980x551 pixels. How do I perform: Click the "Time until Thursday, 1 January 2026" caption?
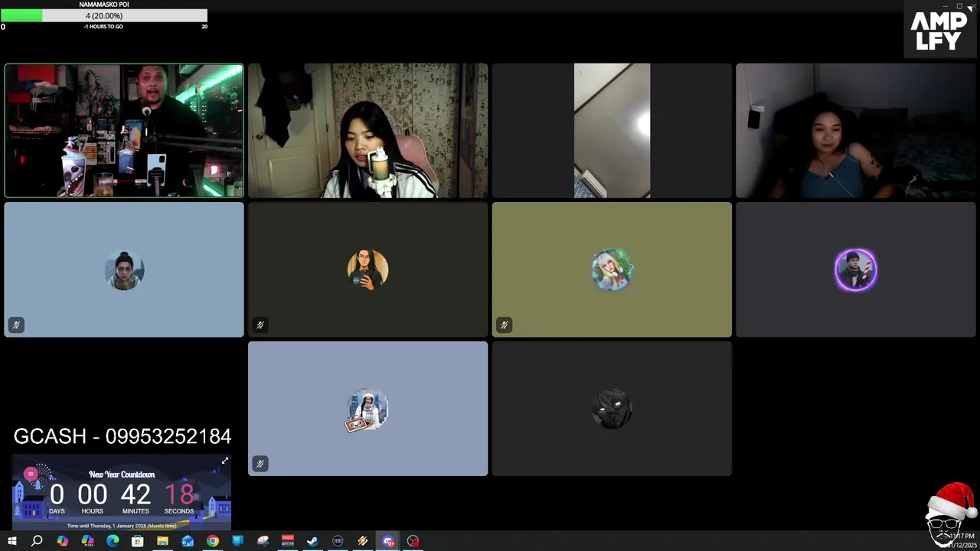tap(122, 526)
